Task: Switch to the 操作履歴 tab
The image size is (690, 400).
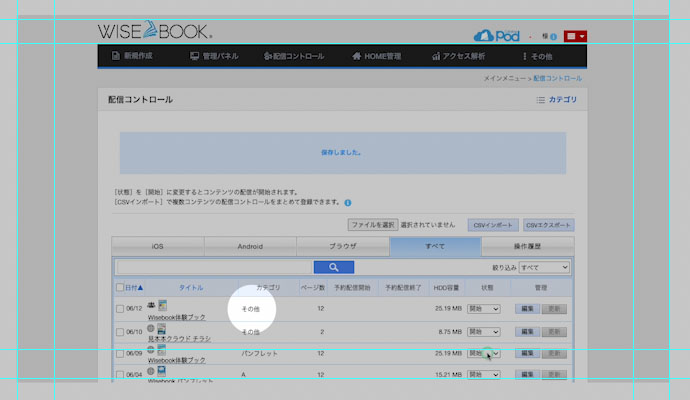Action: [527, 245]
